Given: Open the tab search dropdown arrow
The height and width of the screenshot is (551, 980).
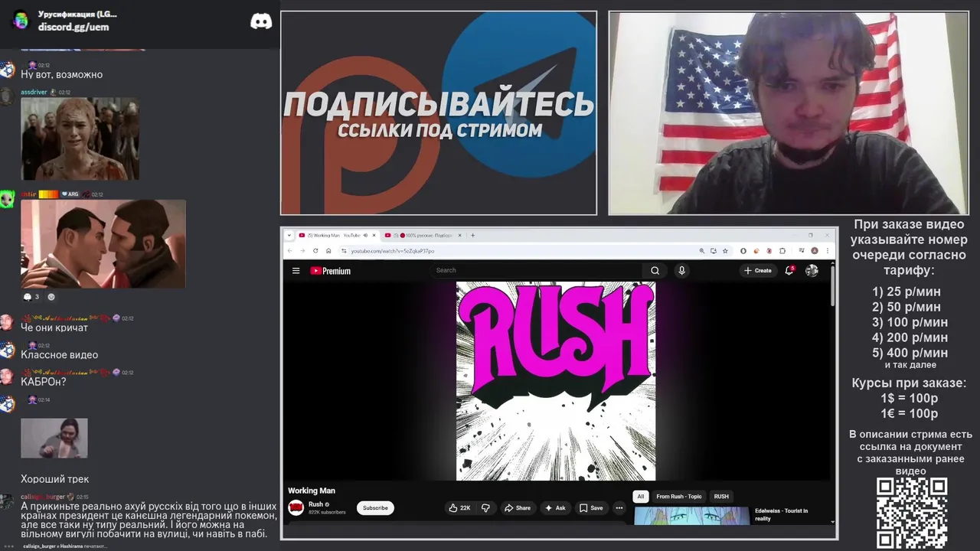Looking at the screenshot, I should click(290, 235).
